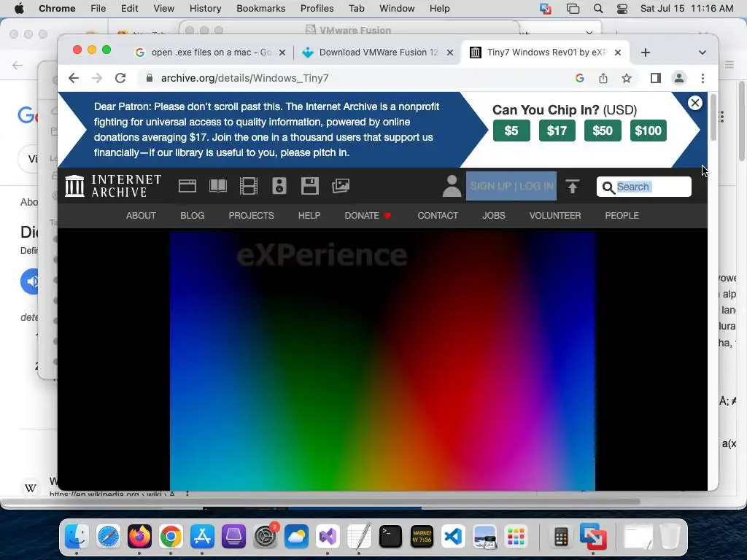Go back using Chrome's back arrow
Image resolution: width=747 pixels, height=560 pixels.
coord(74,78)
